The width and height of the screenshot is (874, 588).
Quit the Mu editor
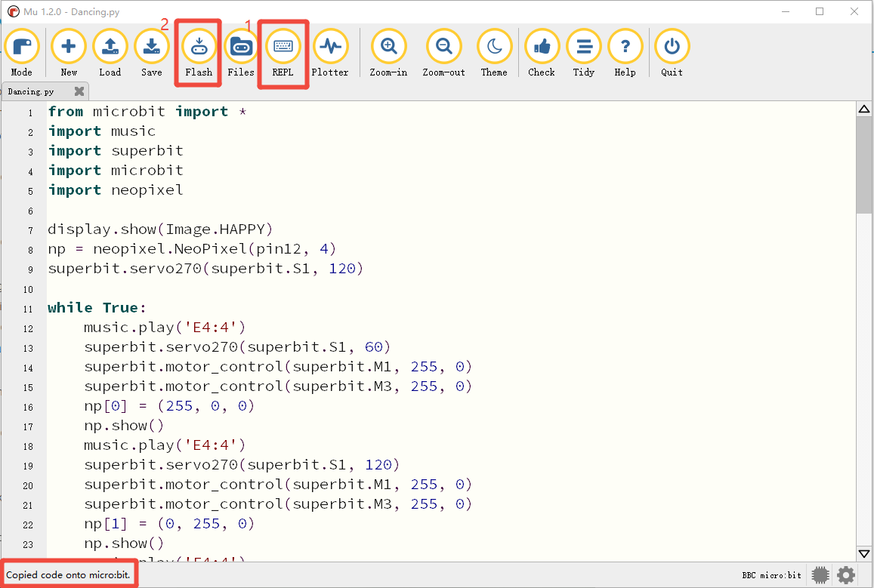[x=672, y=54]
